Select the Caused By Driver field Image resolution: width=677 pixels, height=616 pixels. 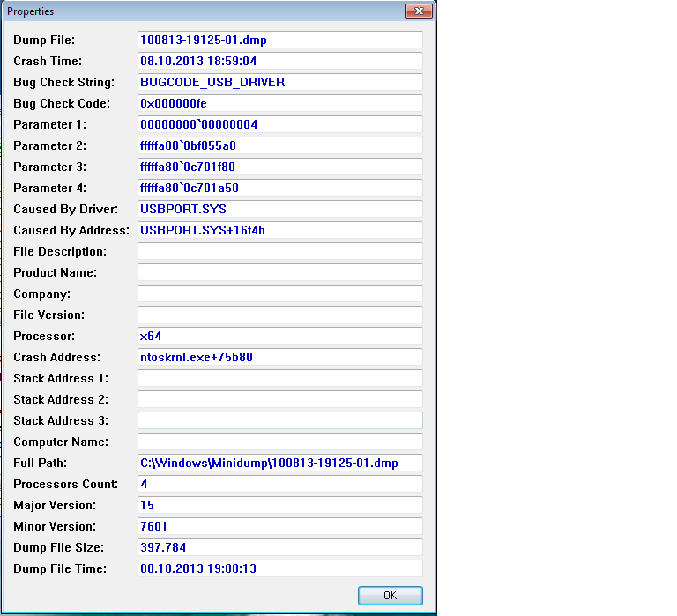280,209
